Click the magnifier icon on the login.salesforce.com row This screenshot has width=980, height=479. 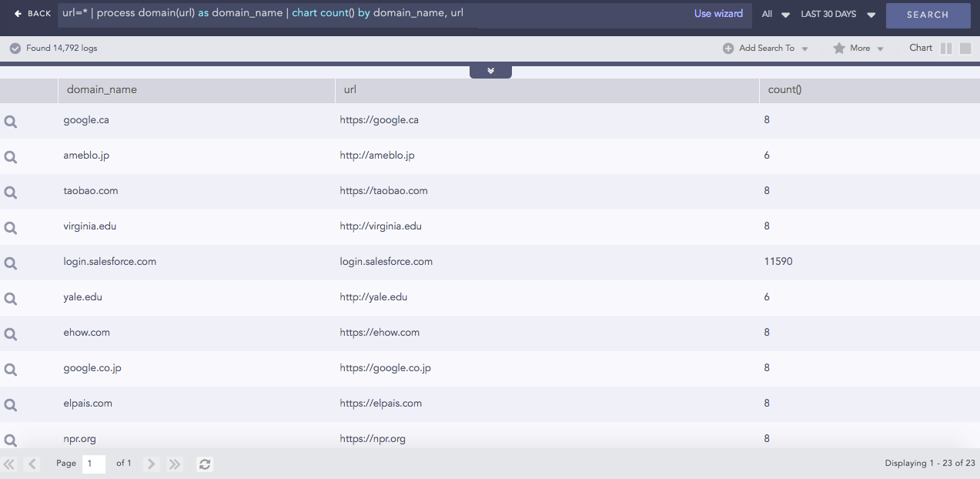pos(11,262)
